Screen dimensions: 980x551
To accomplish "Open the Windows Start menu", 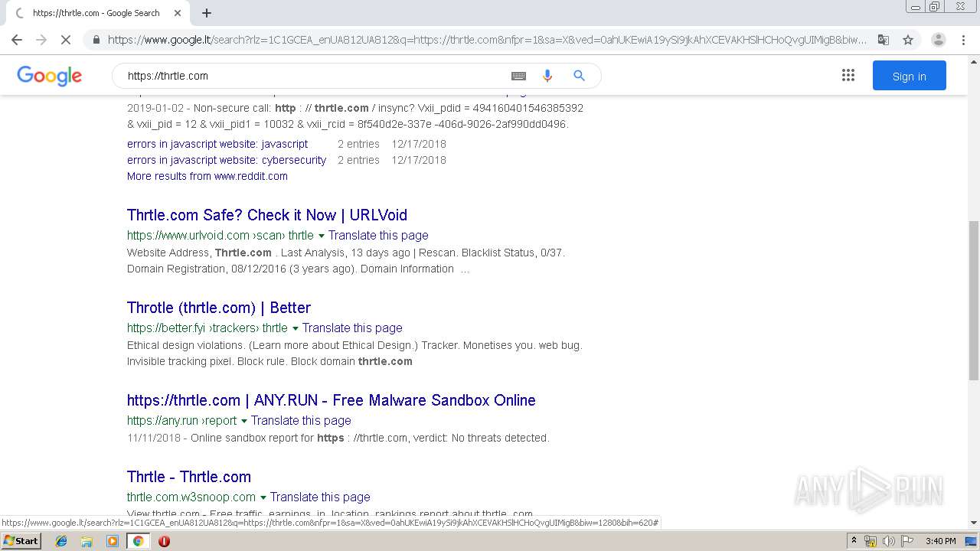I will [21, 540].
